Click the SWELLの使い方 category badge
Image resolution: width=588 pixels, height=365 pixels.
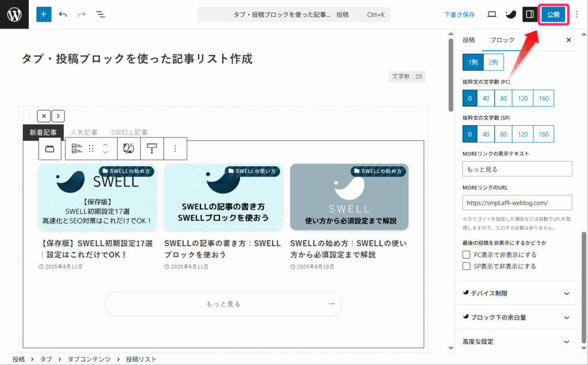click(x=253, y=171)
